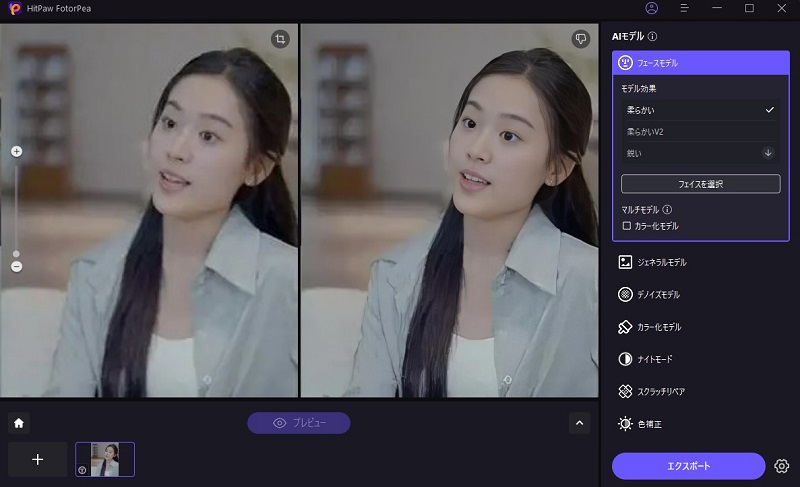Adjust the vertical zoom slider handle
The image size is (800, 487).
coord(16,253)
